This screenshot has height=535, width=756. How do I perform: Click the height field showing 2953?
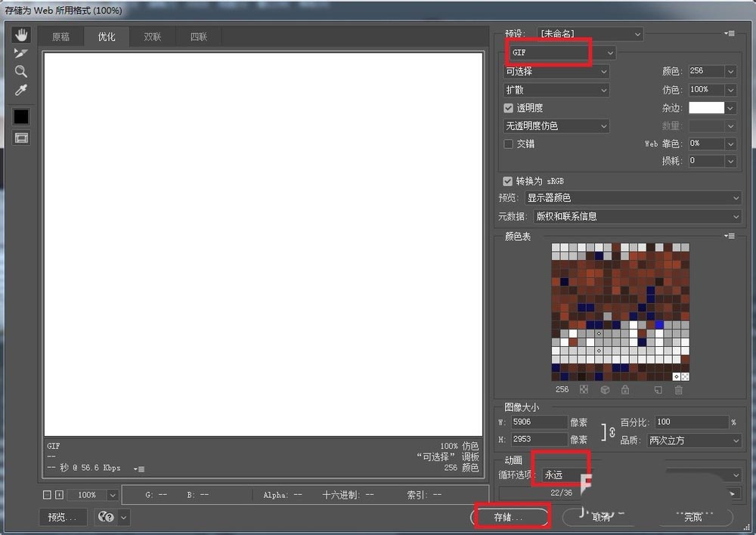(538, 439)
